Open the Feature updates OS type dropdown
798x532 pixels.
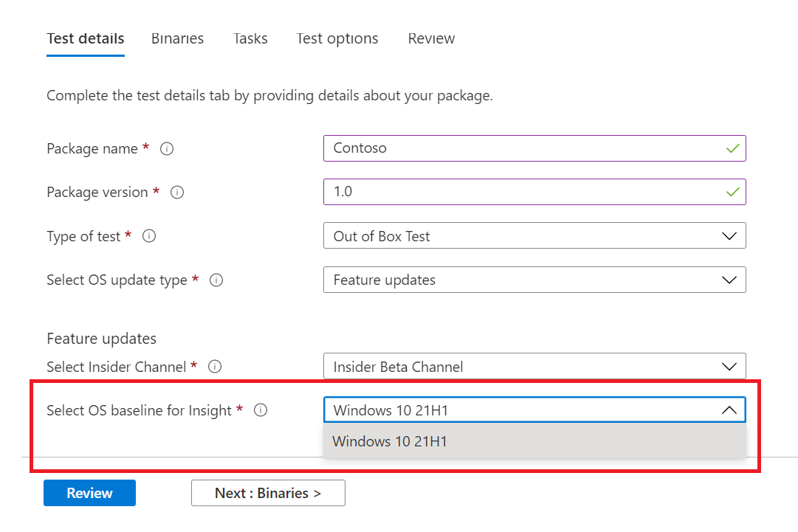tap(534, 280)
